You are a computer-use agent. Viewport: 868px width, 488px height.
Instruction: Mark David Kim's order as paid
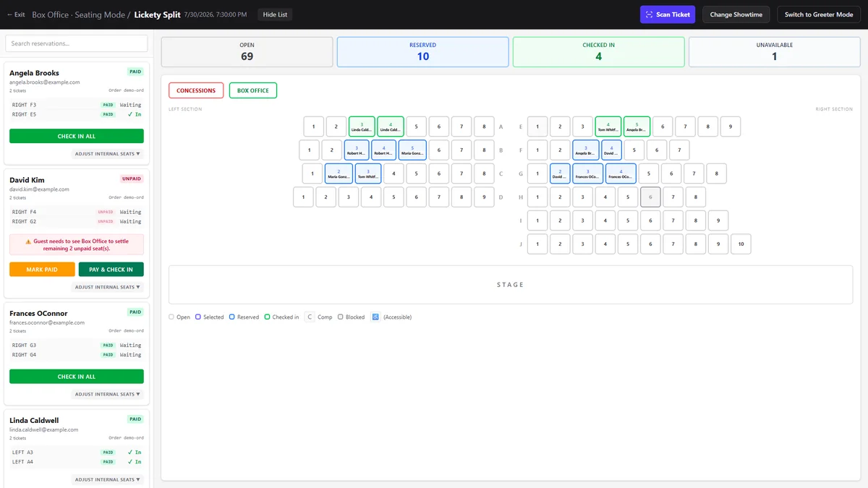pos(42,270)
